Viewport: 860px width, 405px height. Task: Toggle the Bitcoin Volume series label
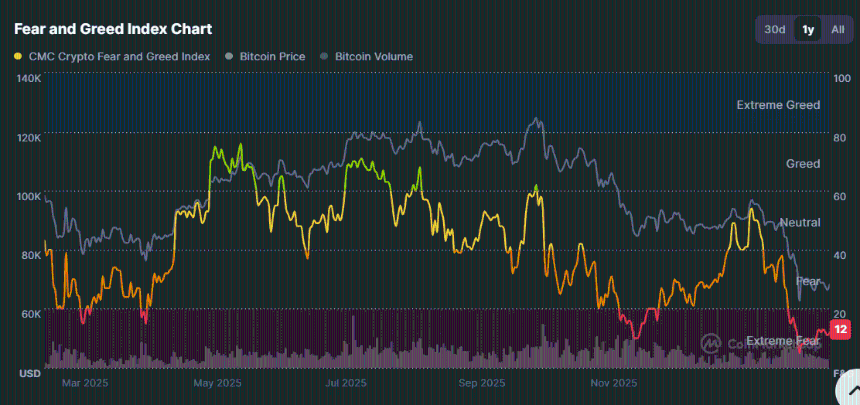click(x=373, y=57)
